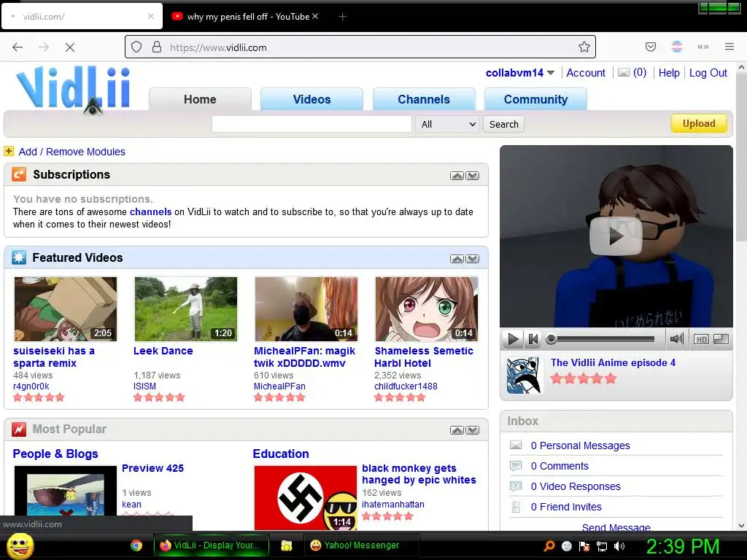This screenshot has width=747, height=560.
Task: Open the People & Blogs category heading
Action: [x=55, y=454]
